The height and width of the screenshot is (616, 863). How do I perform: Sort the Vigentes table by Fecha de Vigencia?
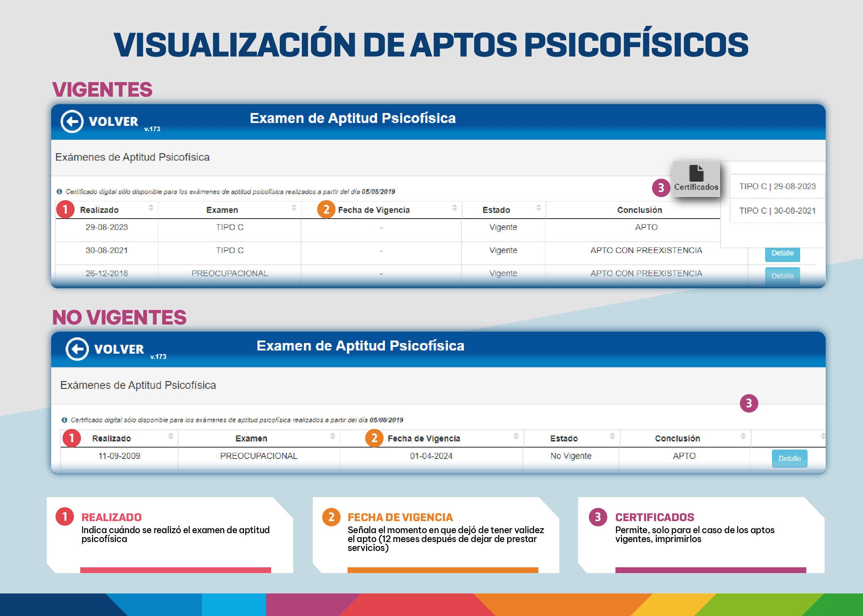point(455,208)
